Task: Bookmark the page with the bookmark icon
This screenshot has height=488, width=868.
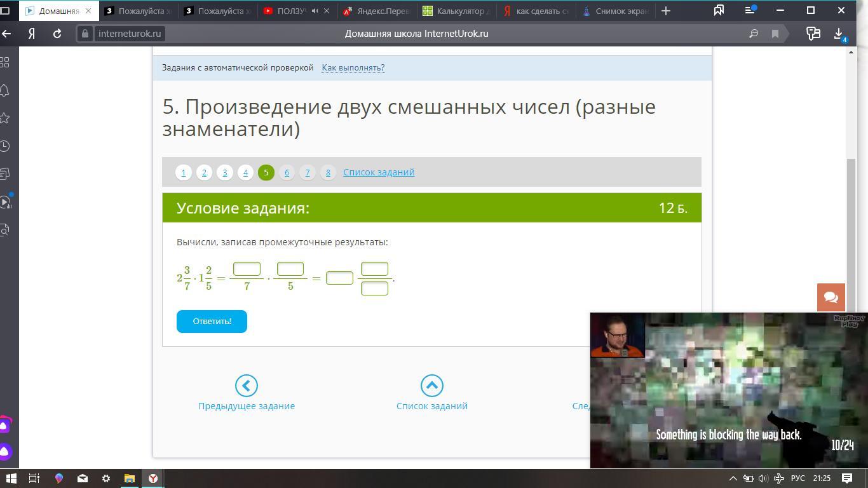Action: 775,34
